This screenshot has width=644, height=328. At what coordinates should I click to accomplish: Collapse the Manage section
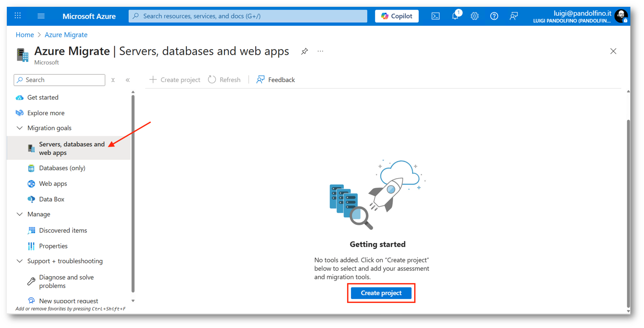click(x=20, y=214)
